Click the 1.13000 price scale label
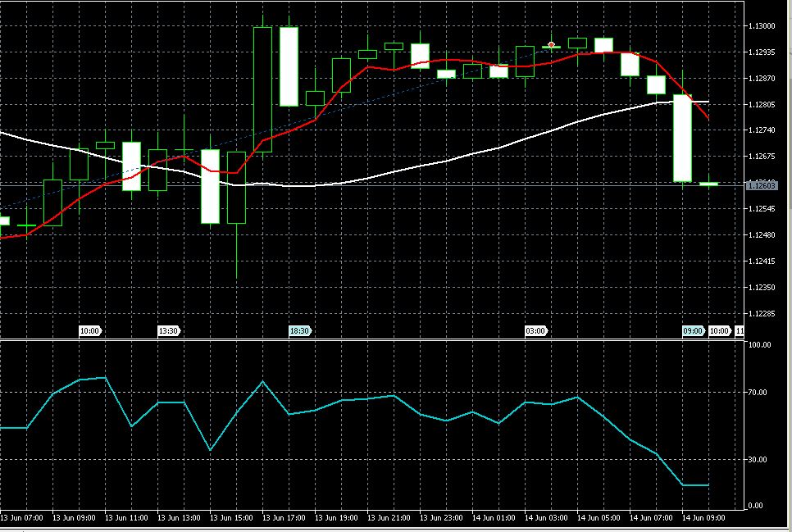 pos(761,26)
